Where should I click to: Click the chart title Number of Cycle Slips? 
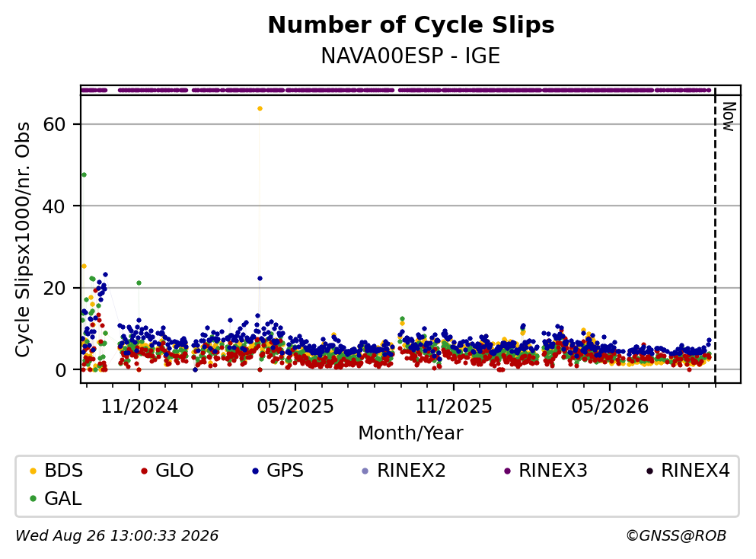(411, 25)
